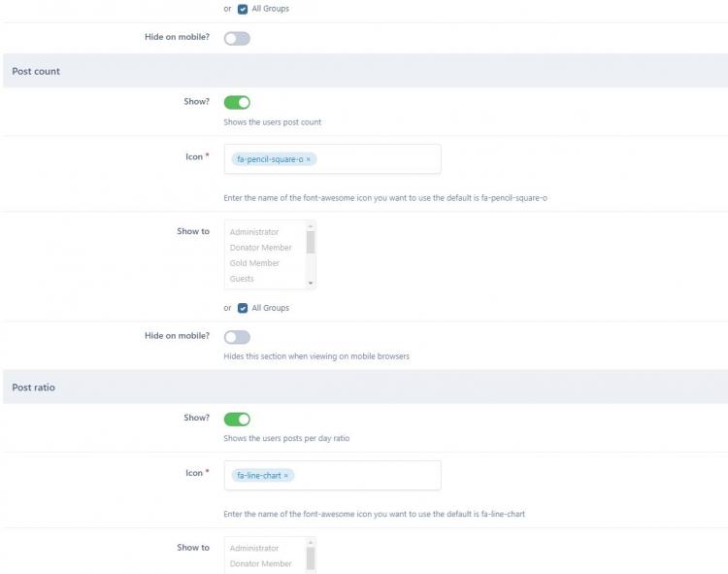Pick Guests in the Post count list
The image size is (728, 574).
click(242, 279)
